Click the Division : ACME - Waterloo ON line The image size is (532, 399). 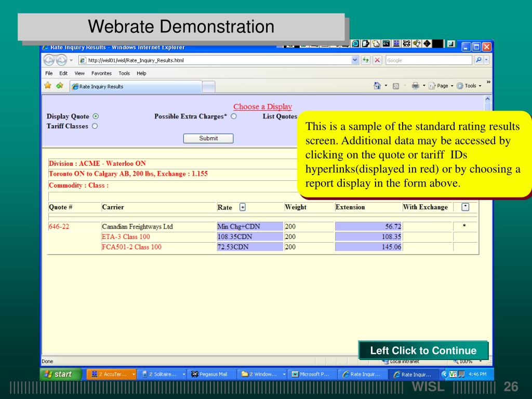(97, 164)
